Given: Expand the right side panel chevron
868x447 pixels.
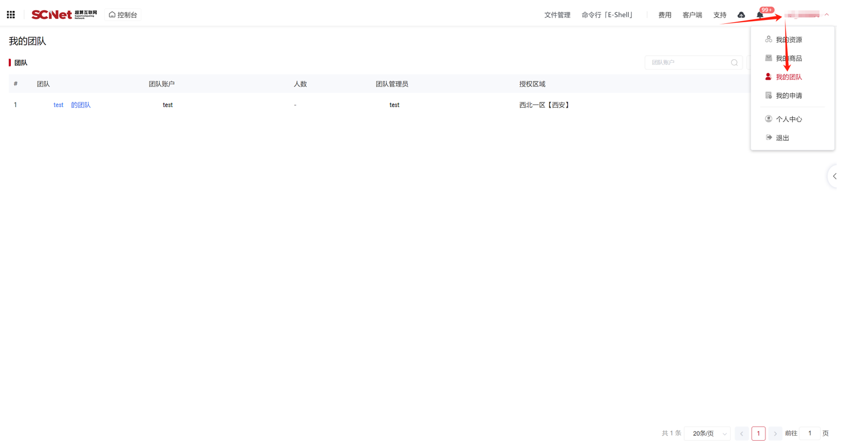Looking at the screenshot, I should click(x=834, y=177).
